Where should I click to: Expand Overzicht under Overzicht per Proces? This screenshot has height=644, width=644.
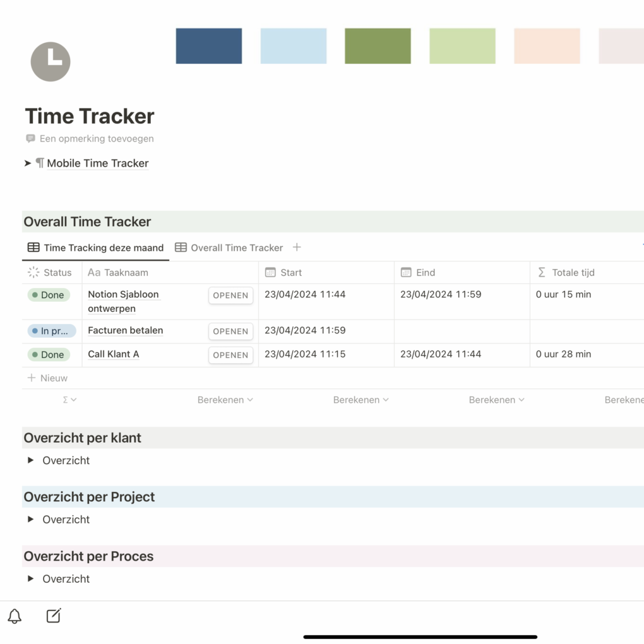click(x=30, y=579)
